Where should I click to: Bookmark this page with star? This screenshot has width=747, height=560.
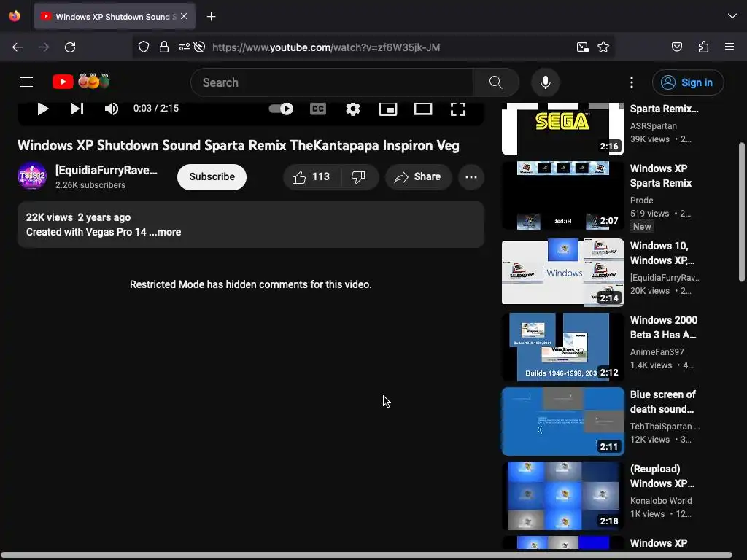(603, 47)
